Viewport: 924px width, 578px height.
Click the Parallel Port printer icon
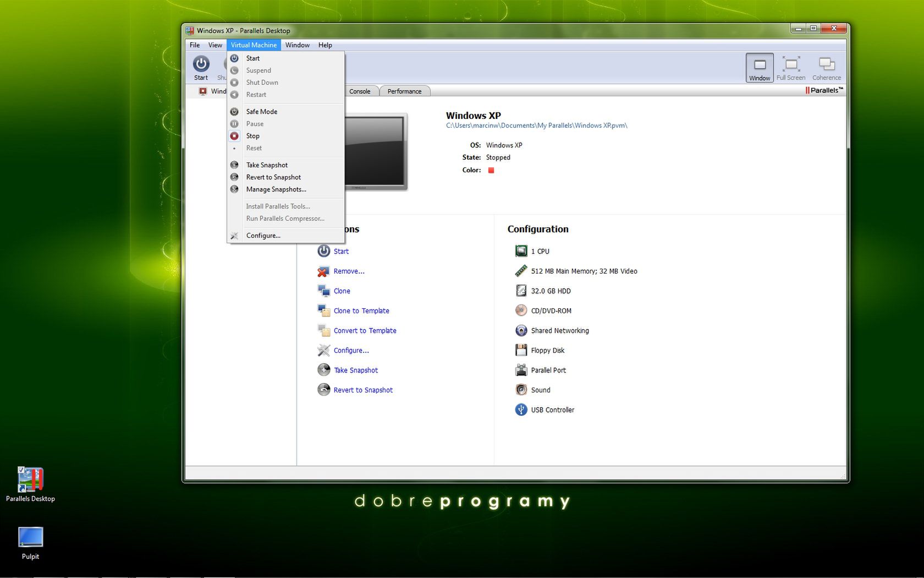[x=521, y=370]
